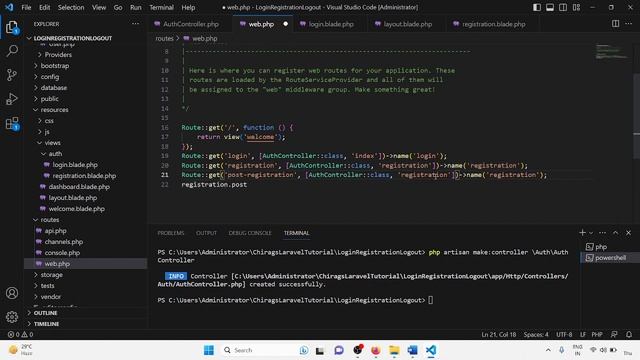Toggle panel layout icon in title bar
This screenshot has height=360, width=640.
pyautogui.click(x=550, y=7)
